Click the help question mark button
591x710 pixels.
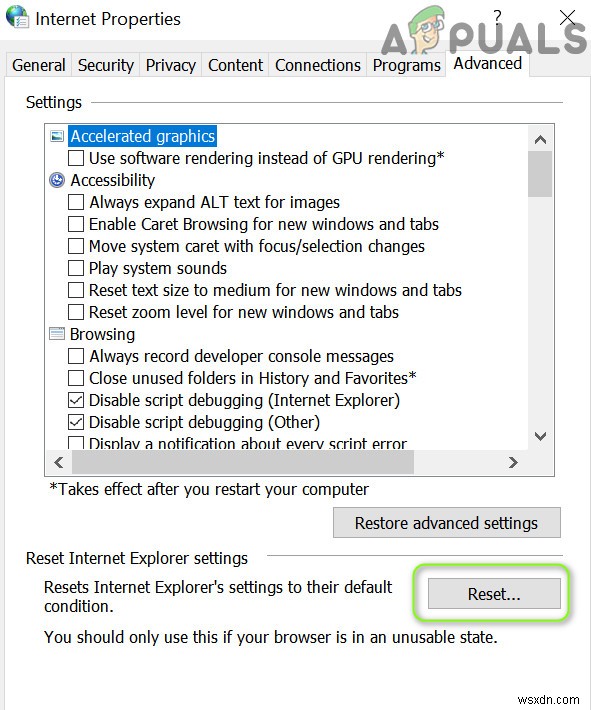point(498,17)
